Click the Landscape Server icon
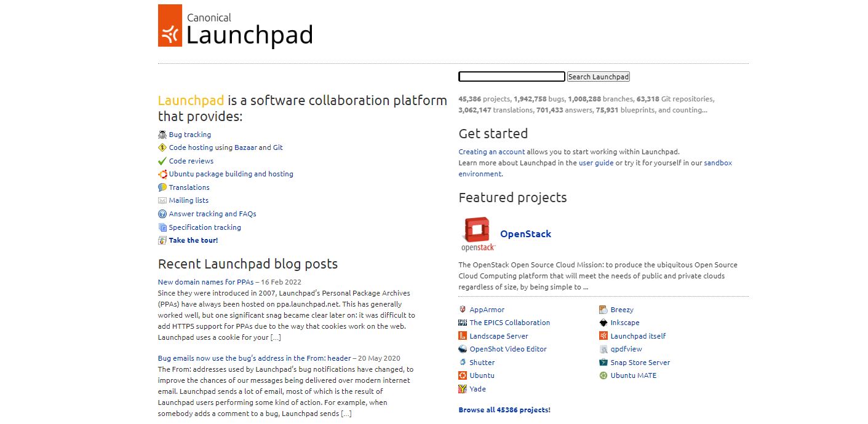Screen dimensions: 868x424 coord(463,336)
